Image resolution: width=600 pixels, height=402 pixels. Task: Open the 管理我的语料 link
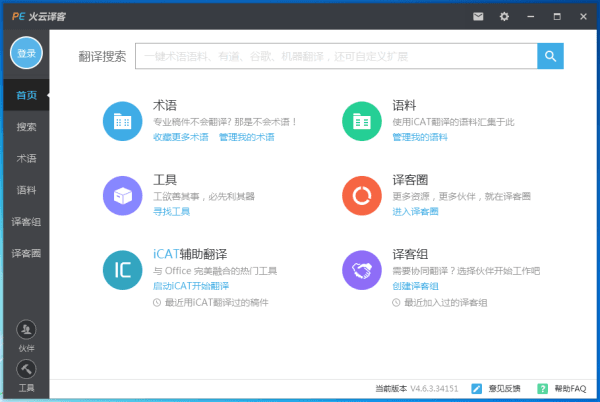pyautogui.click(x=420, y=137)
